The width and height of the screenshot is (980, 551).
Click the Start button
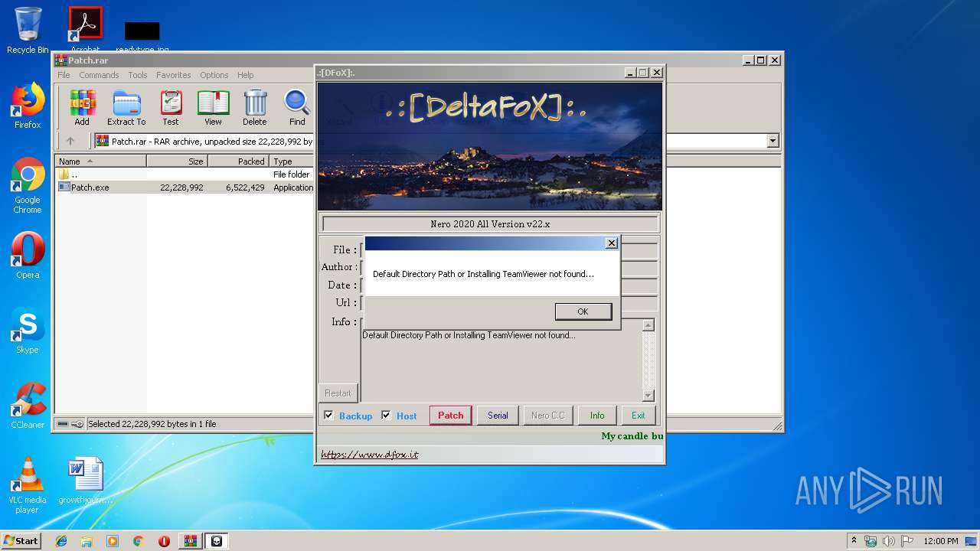(x=21, y=541)
